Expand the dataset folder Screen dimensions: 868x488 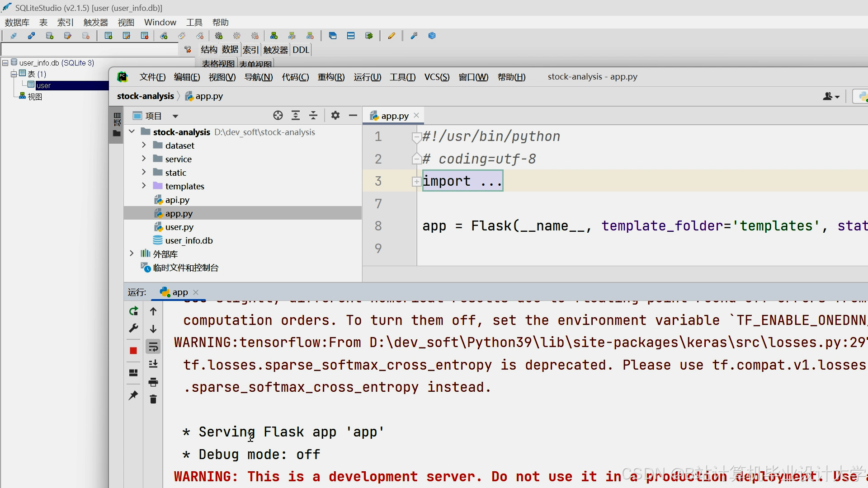click(144, 145)
